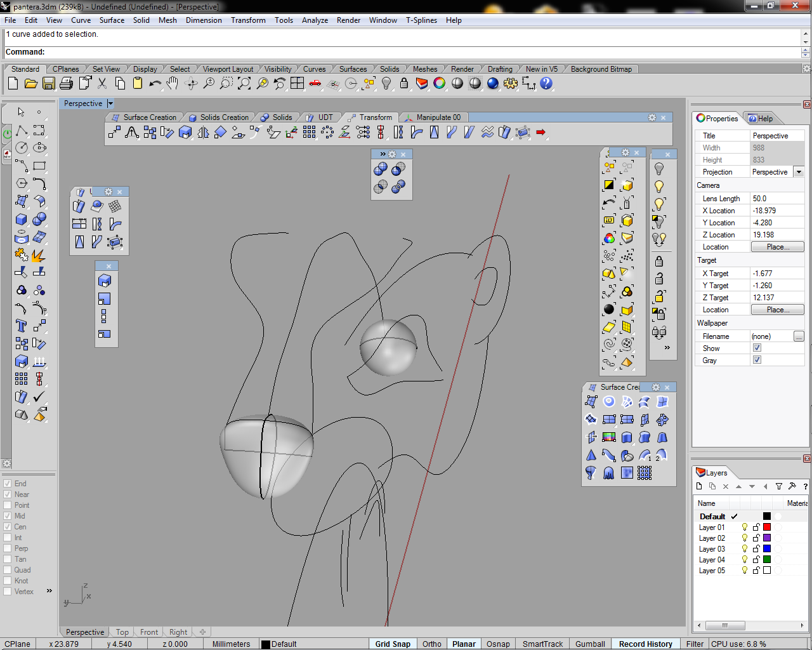Toggle the Grid Snap status button
Screen dimensions: 812x650
392,644
